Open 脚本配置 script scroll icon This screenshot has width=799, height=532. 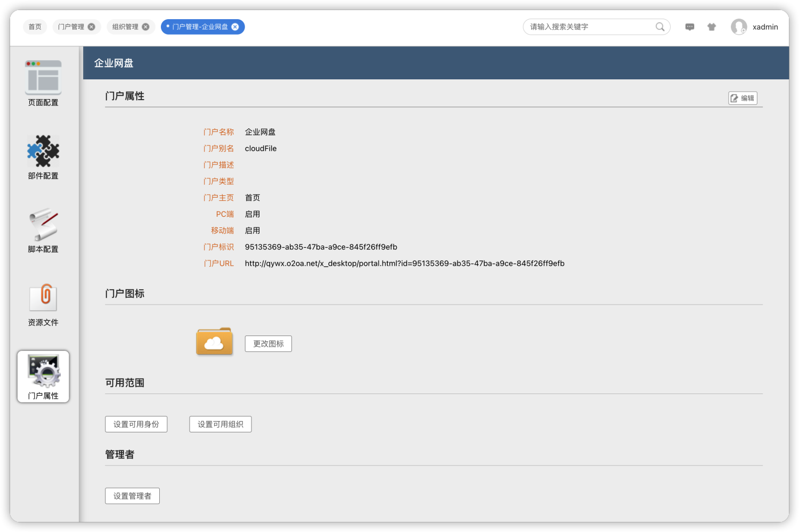(x=43, y=225)
